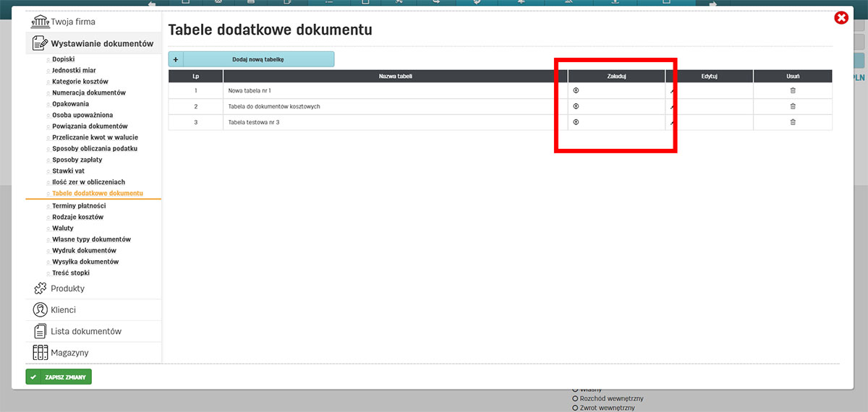
Task: Edit Tabela testowa nr 3 pencil icon
Action: [672, 123]
